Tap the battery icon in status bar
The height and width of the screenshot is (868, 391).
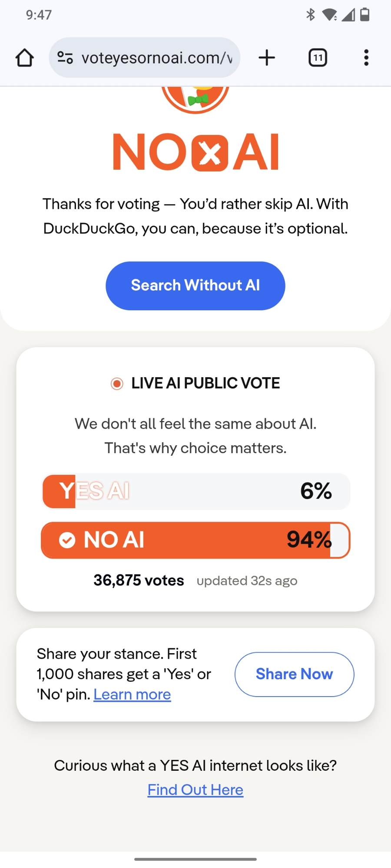click(365, 15)
